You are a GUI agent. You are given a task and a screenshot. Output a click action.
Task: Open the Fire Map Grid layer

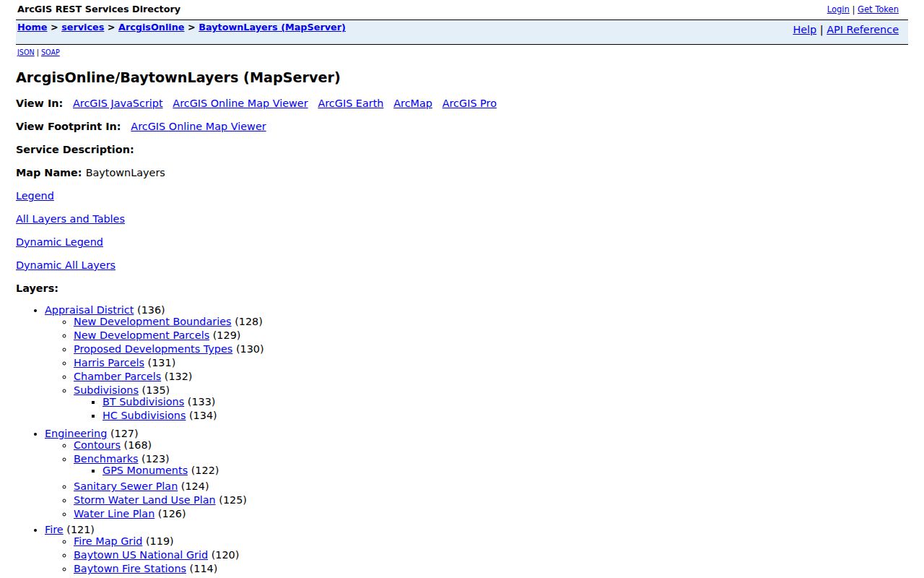pos(108,541)
